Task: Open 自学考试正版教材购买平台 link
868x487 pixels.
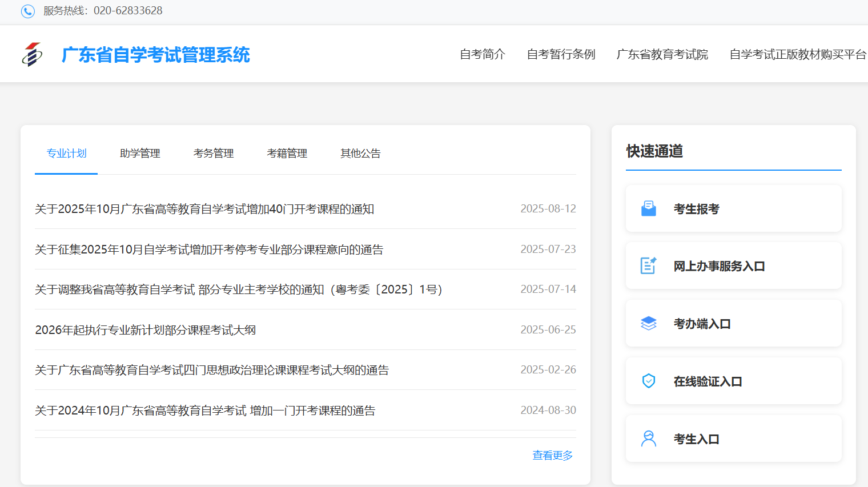Action: click(x=797, y=54)
